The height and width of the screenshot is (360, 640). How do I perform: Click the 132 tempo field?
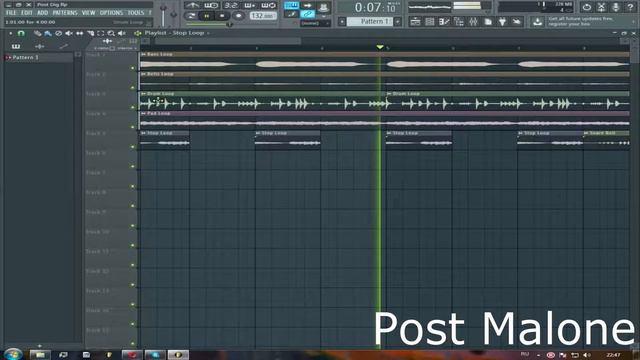(262, 16)
